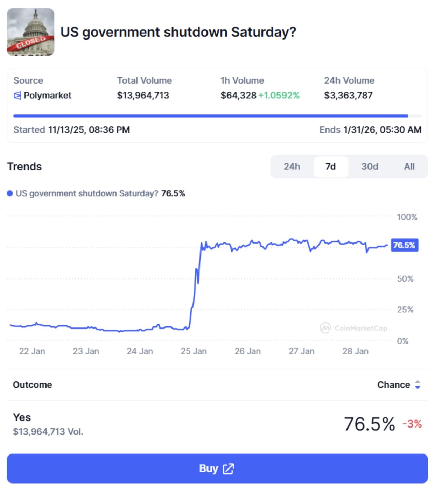The image size is (448, 494).
Task: Select the 7d trends tab
Action: pos(330,167)
